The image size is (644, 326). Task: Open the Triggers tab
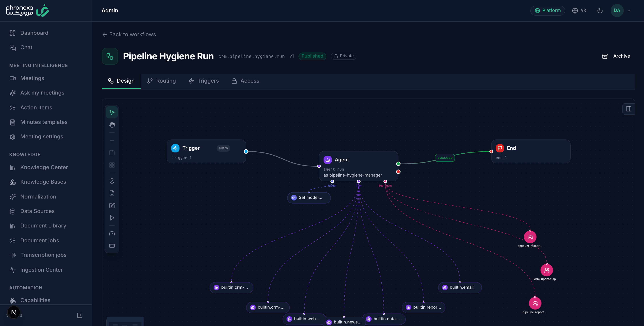(204, 81)
